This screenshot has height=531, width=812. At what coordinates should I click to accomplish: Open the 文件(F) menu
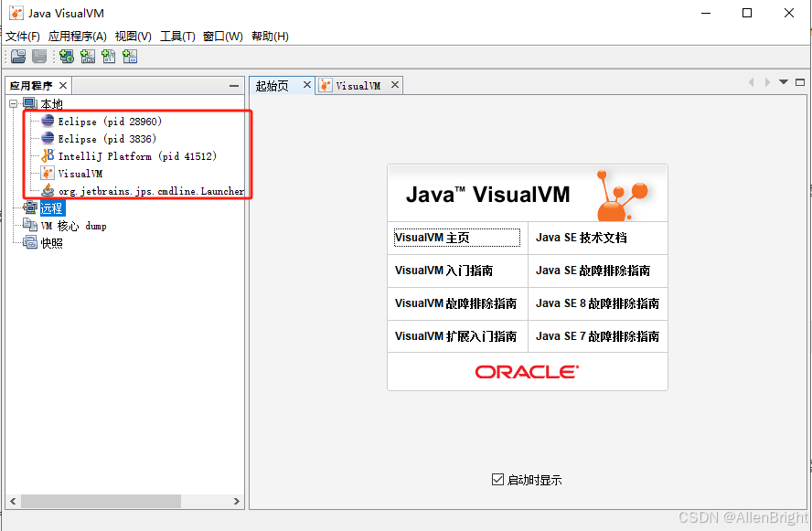23,37
